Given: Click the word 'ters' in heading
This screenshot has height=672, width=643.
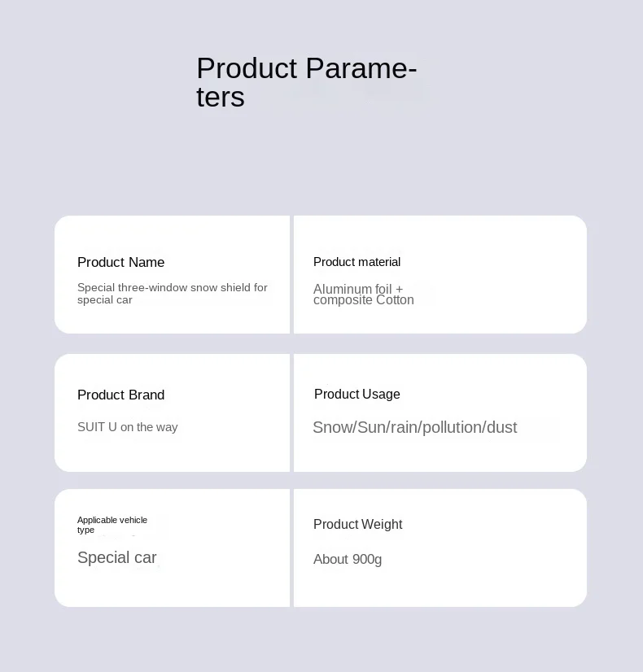Looking at the screenshot, I should coord(221,97).
